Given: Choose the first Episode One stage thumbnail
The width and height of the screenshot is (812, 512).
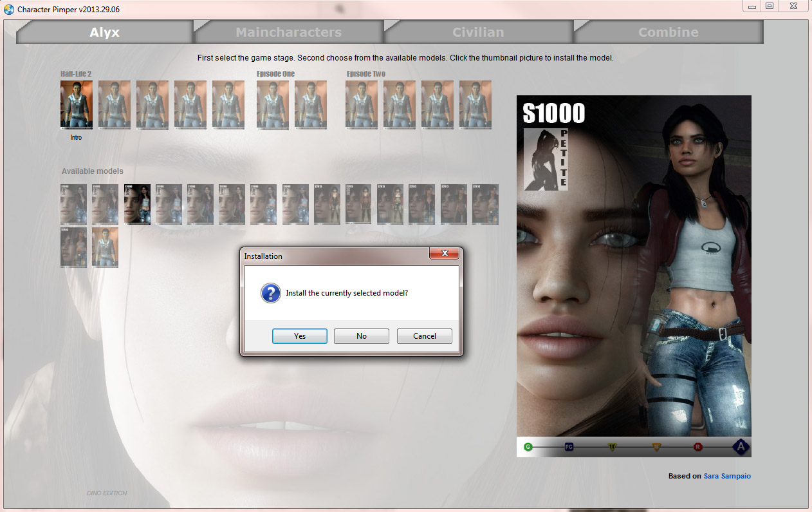Looking at the screenshot, I should pos(273,105).
